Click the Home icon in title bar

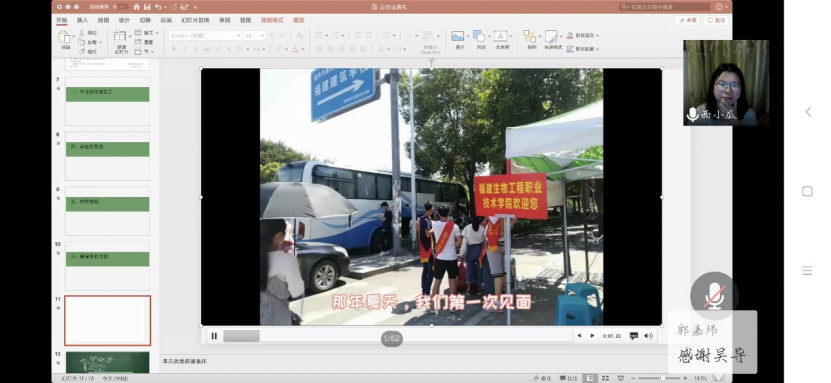[x=137, y=7]
